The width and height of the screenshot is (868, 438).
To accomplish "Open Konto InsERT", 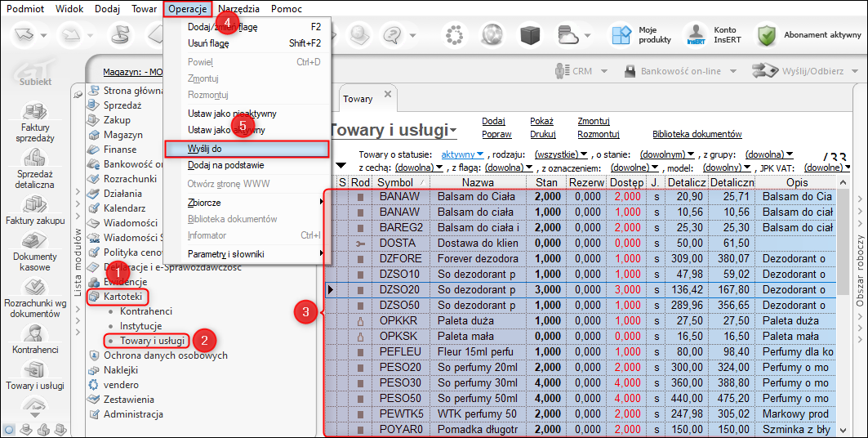I will pos(714,35).
